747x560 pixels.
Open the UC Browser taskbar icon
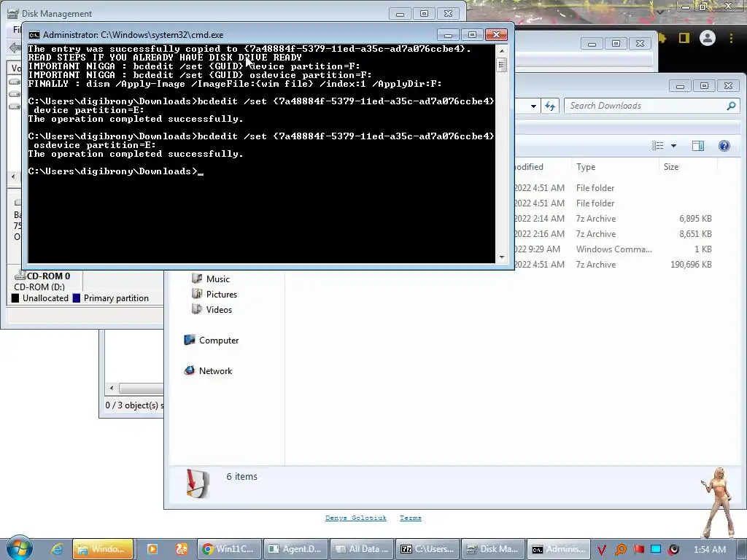(x=182, y=549)
